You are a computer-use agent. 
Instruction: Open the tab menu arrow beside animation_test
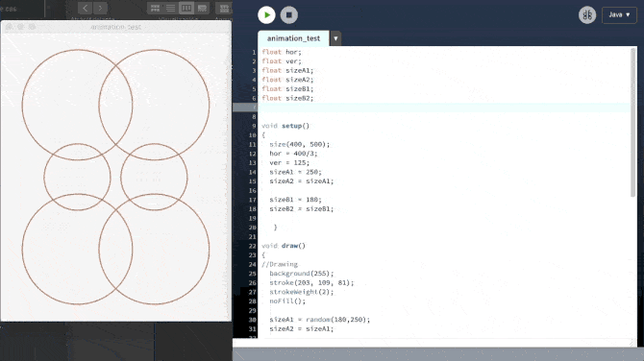pos(335,38)
